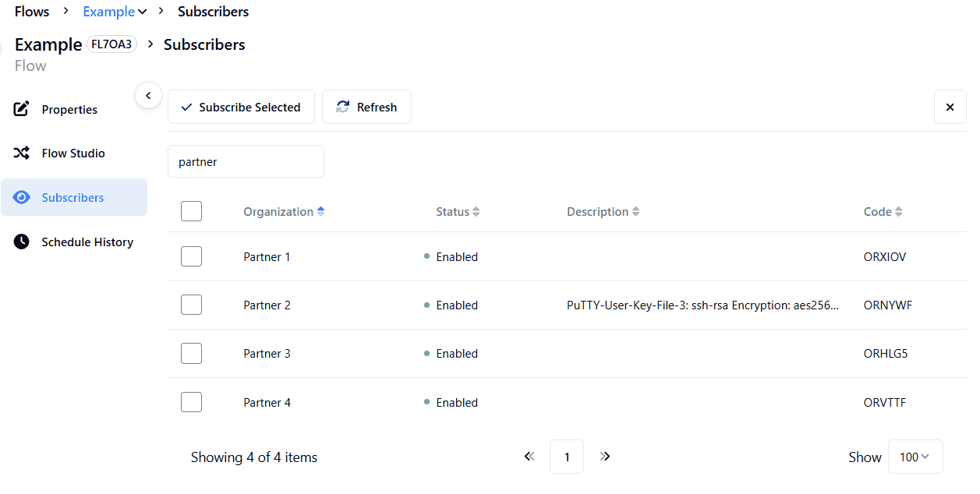Open Flow Studio from the sidebar
Image resolution: width=980 pixels, height=494 pixels.
point(73,153)
